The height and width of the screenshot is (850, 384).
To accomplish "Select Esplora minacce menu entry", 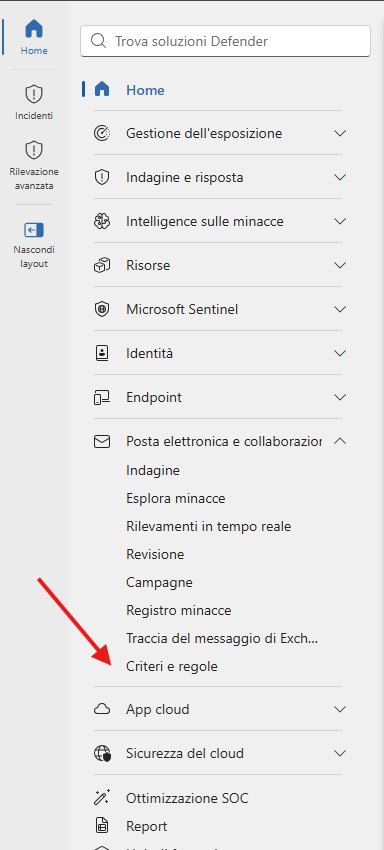I will tap(176, 498).
